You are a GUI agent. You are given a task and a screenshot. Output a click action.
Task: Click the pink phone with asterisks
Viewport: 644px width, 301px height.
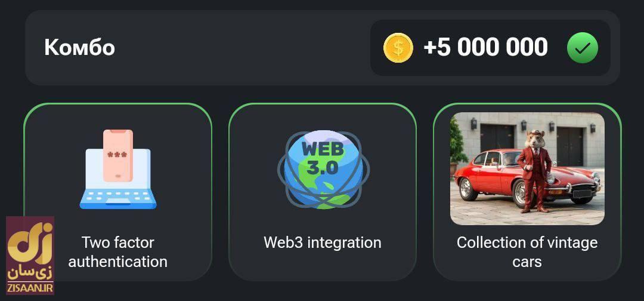pos(118,155)
